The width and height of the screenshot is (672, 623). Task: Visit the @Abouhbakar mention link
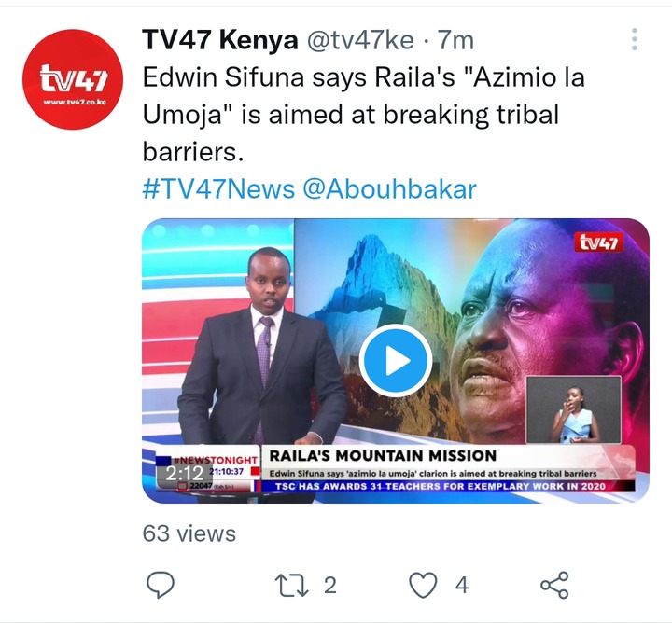(389, 188)
